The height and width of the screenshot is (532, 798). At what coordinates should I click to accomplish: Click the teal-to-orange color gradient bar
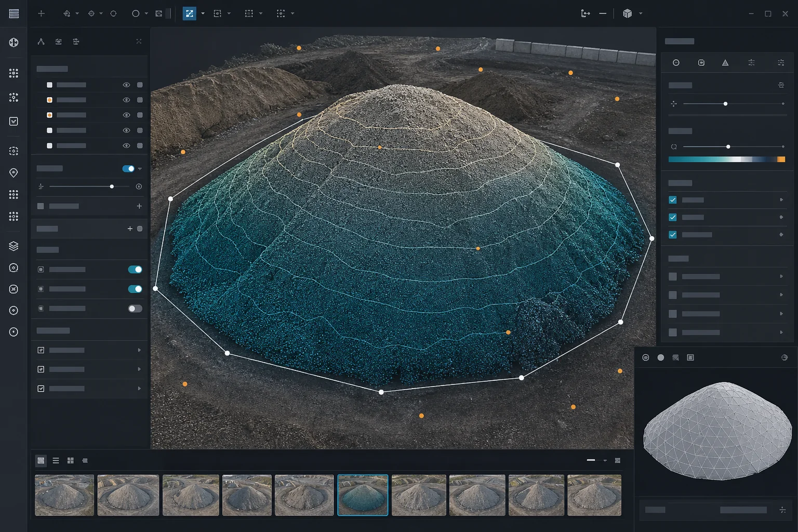click(x=727, y=159)
